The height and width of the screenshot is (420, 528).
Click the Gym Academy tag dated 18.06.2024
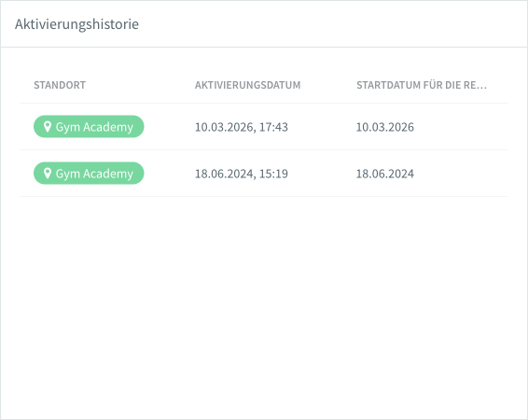tap(89, 173)
